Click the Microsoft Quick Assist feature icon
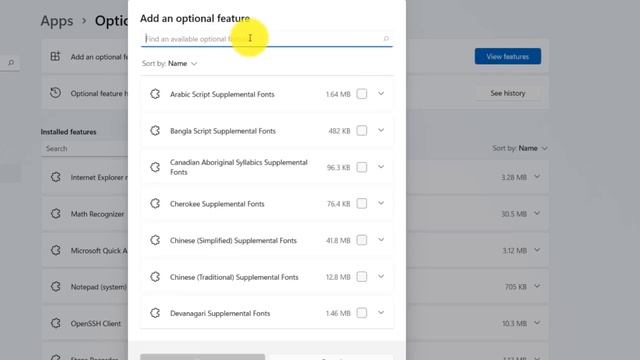Screen dimensions: 640x360 point(56,250)
